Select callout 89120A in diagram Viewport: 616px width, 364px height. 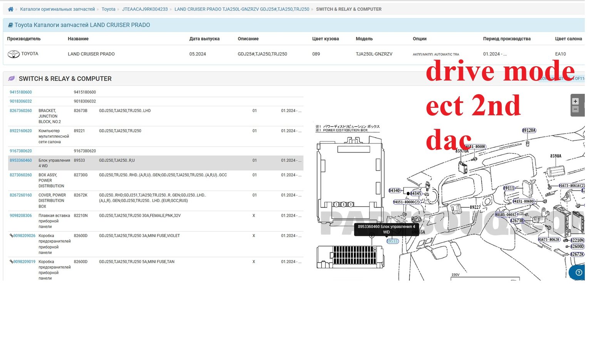point(529,130)
